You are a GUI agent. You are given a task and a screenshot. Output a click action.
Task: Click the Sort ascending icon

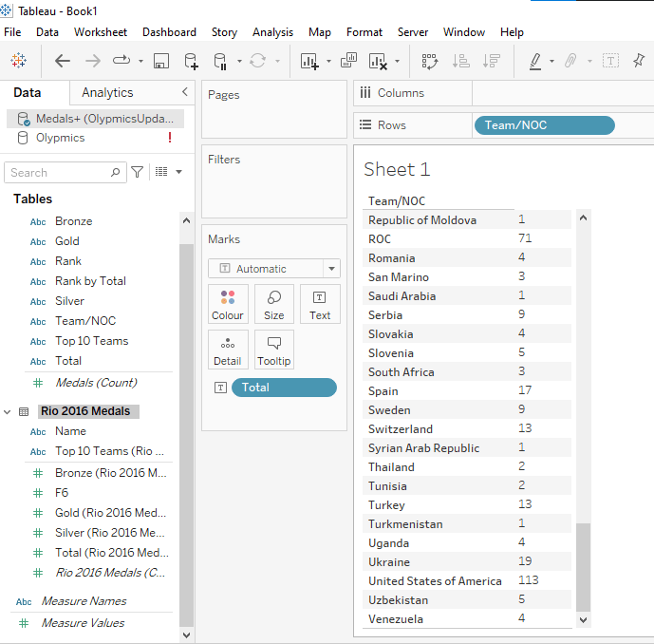click(x=461, y=61)
